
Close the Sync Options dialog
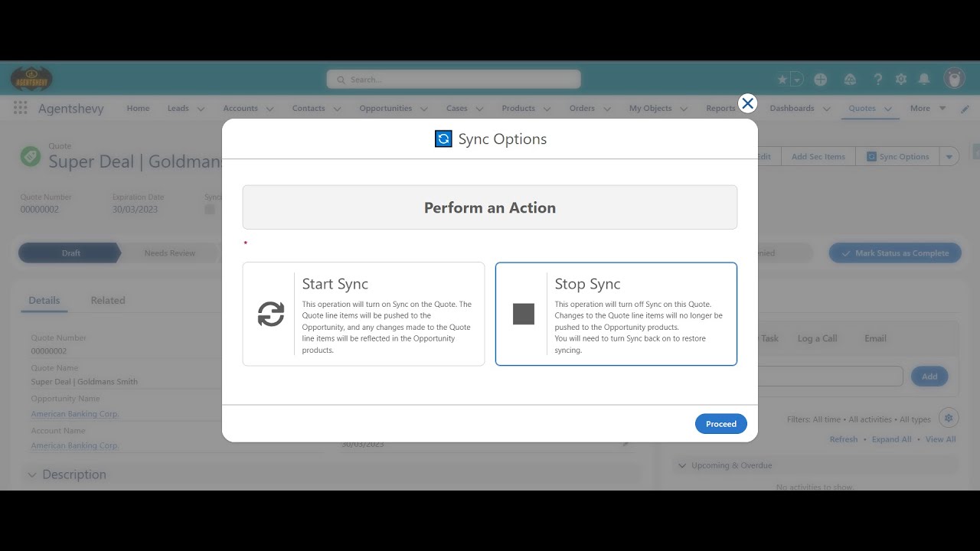tap(748, 103)
